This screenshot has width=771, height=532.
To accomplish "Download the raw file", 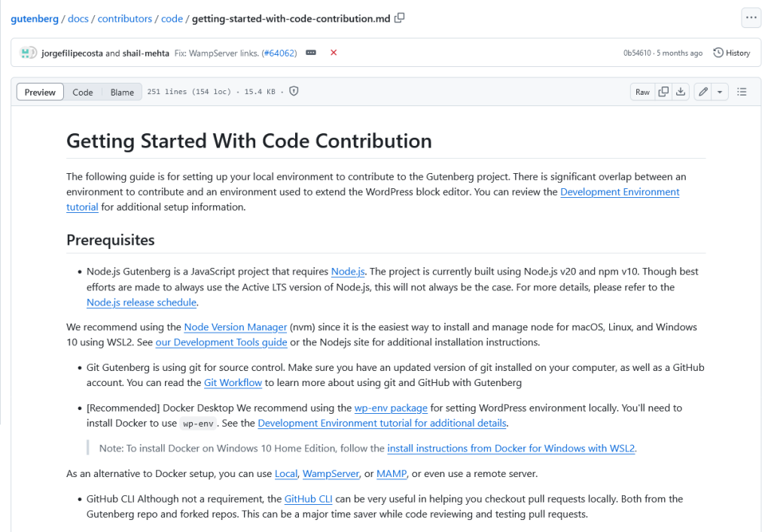I will click(x=681, y=92).
